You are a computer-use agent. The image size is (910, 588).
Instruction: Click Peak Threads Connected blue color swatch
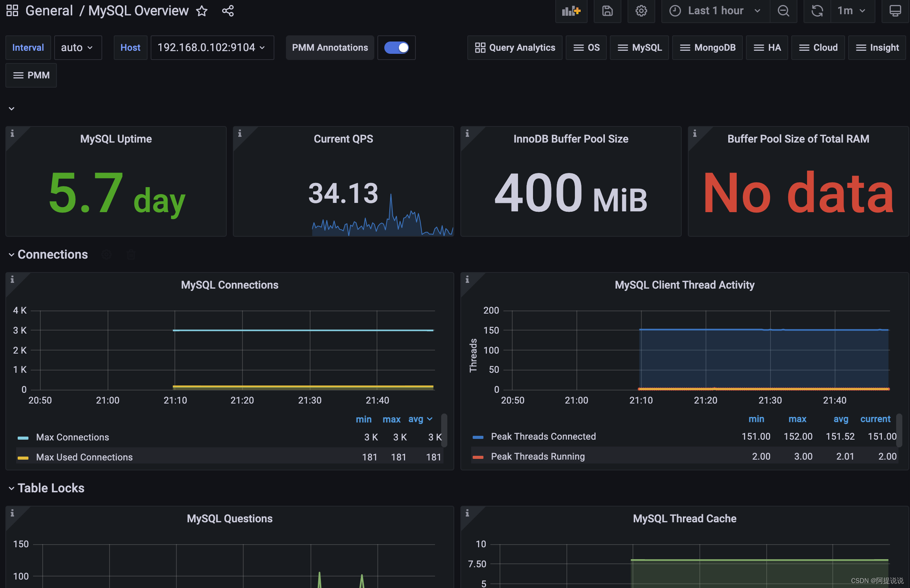[478, 437]
